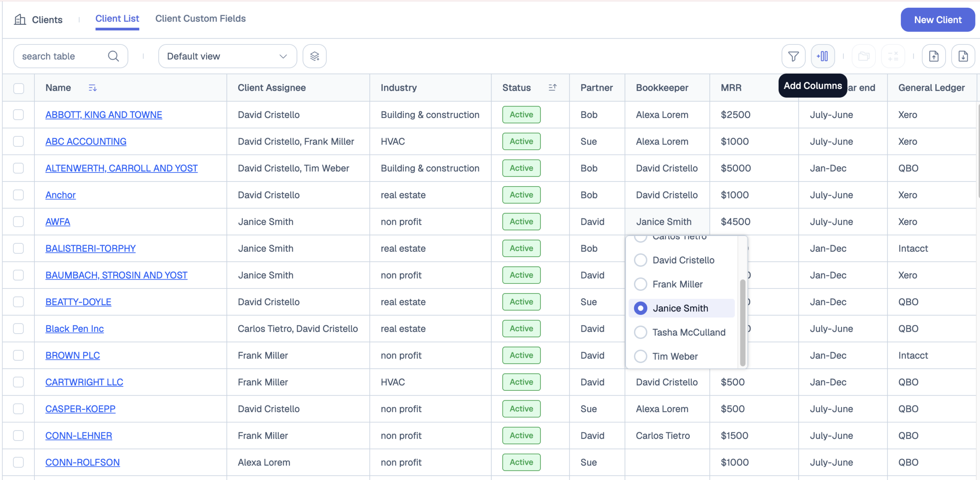The image size is (980, 480).
Task: Select Tim Weber radio option
Action: coord(640,356)
